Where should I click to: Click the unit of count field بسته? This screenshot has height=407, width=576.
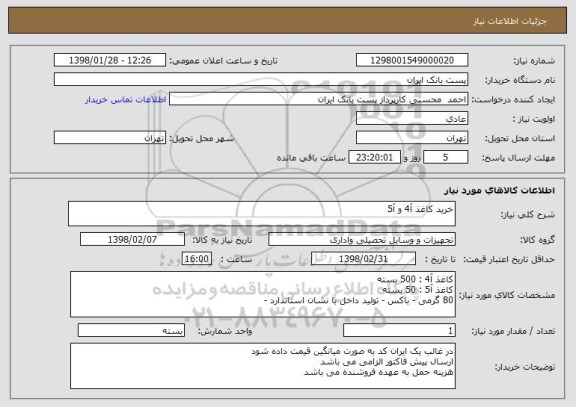tap(131, 330)
